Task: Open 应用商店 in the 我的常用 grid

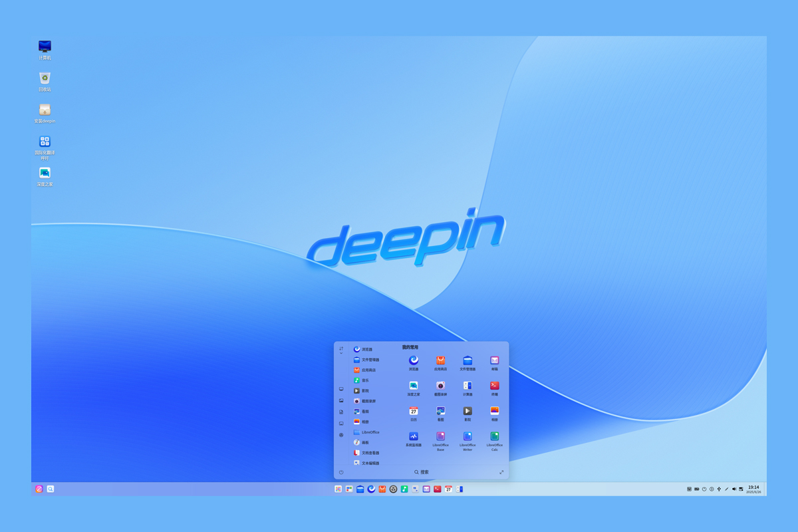Action: (x=440, y=362)
